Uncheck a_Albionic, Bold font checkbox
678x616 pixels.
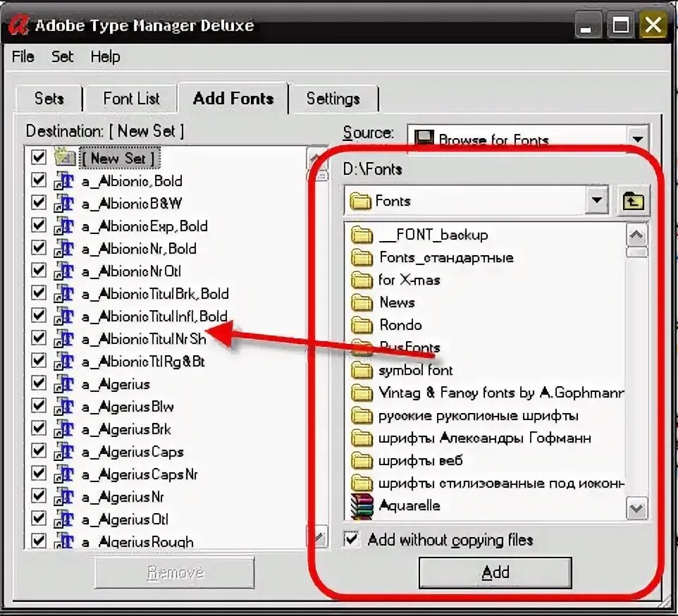coord(39,180)
